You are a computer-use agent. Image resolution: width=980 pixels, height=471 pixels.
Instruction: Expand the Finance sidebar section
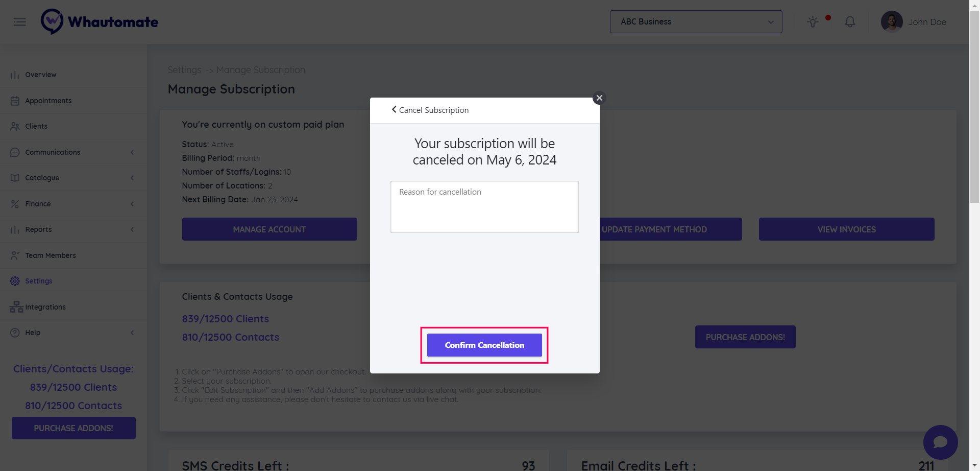pos(132,204)
